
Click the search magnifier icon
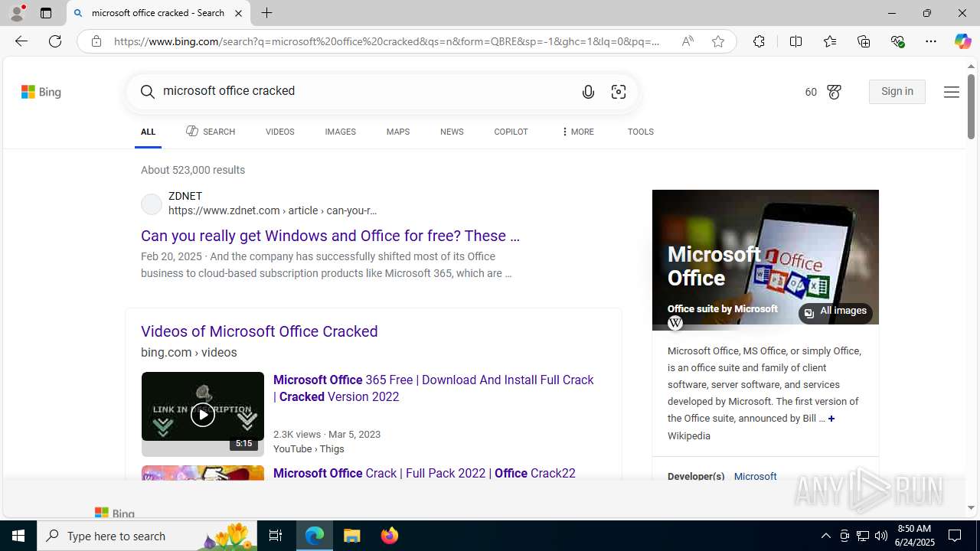pos(148,92)
